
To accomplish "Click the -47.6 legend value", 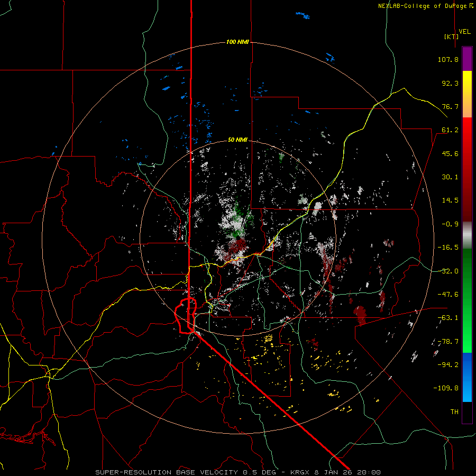I will coord(448,295).
